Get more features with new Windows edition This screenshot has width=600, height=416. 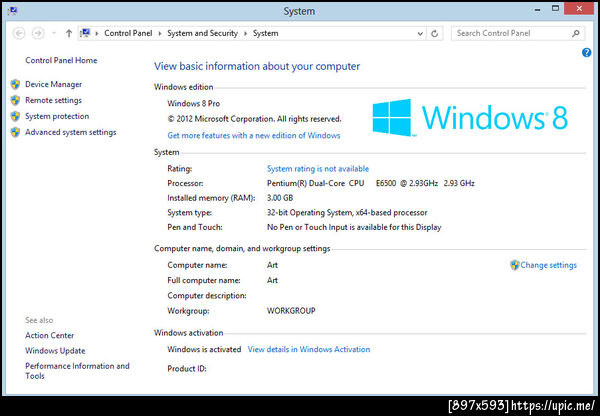[x=254, y=135]
